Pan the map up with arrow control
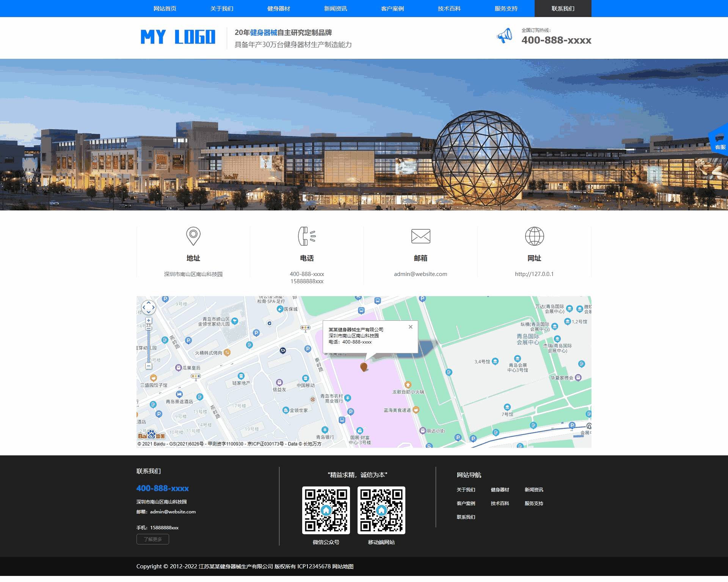728x582 pixels. 149,303
